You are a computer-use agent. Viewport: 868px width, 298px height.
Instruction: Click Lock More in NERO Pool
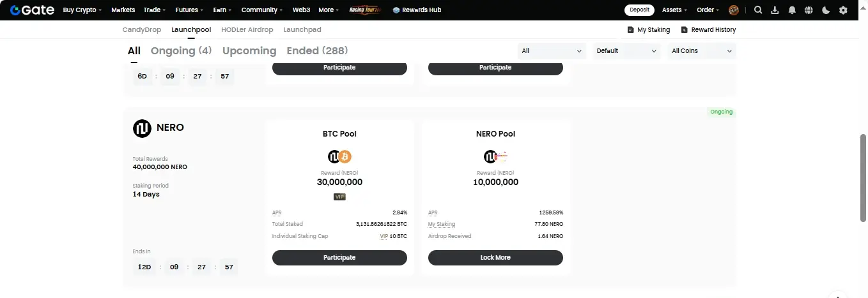pyautogui.click(x=495, y=258)
